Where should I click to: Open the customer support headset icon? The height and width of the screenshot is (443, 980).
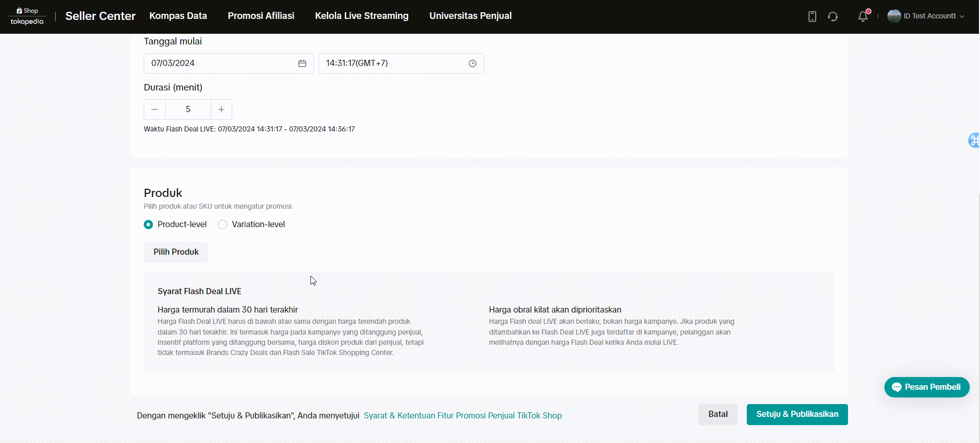pos(833,16)
